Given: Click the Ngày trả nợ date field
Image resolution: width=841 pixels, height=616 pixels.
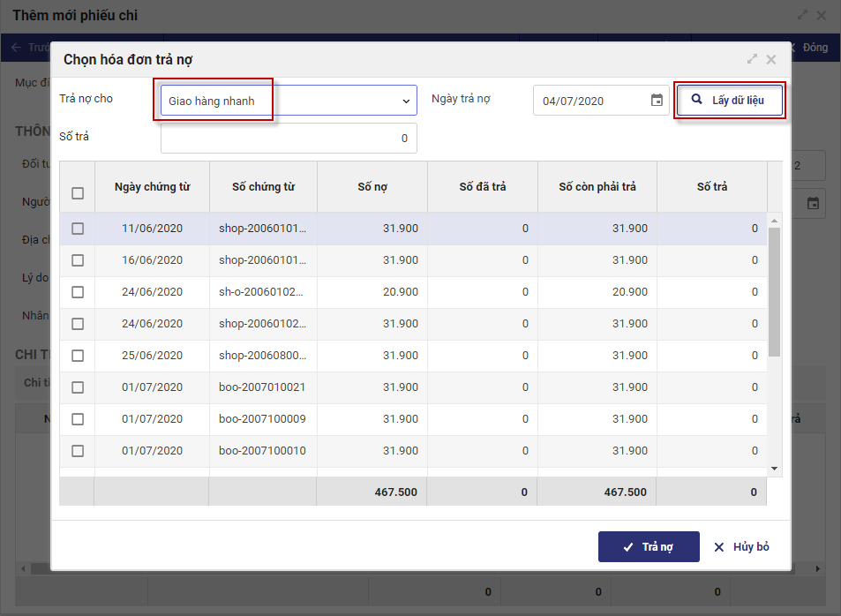Looking at the screenshot, I should point(591,101).
